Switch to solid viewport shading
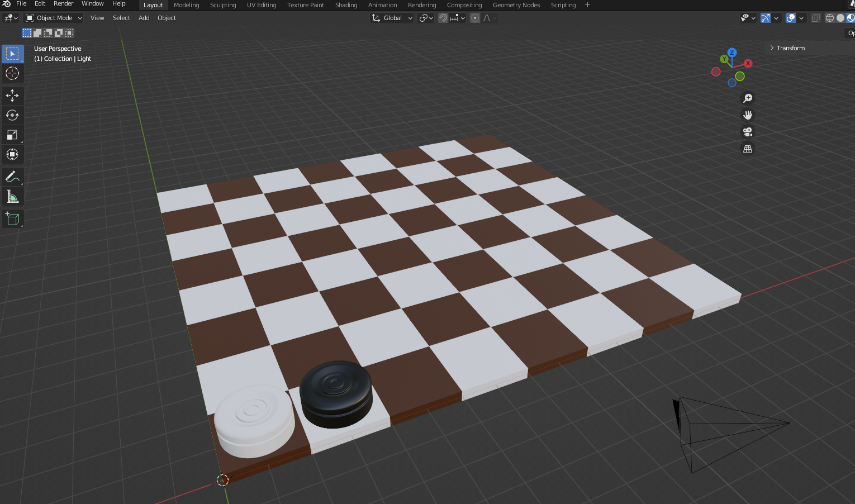 click(840, 18)
